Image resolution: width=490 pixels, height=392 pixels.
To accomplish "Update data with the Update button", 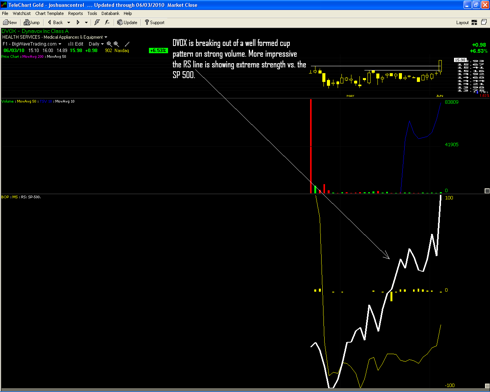I will tap(127, 22).
